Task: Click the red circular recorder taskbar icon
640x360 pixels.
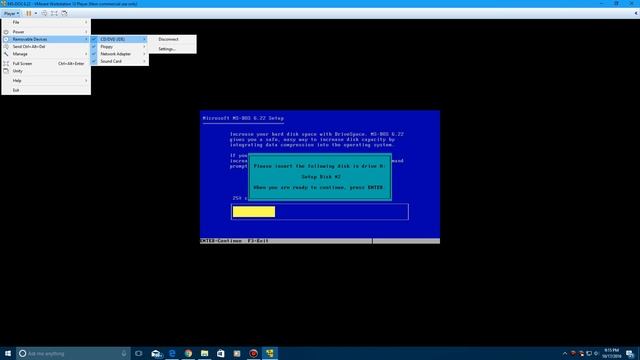Action: coord(253,353)
